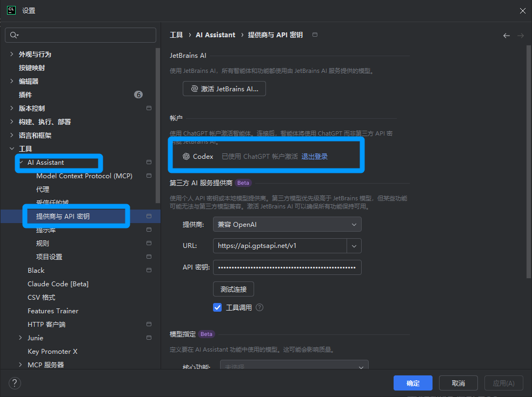
Task: Click the plugins update count badge 6
Action: click(138, 95)
